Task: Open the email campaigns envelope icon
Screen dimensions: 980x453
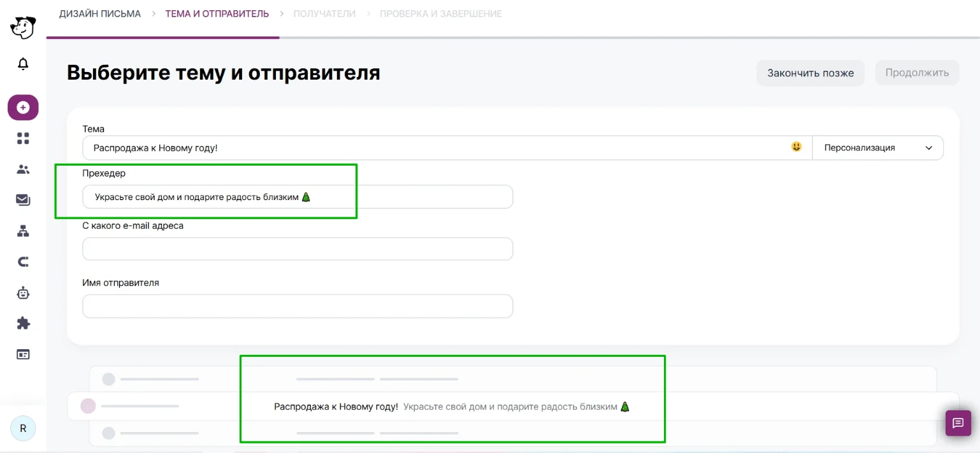Action: point(23,200)
